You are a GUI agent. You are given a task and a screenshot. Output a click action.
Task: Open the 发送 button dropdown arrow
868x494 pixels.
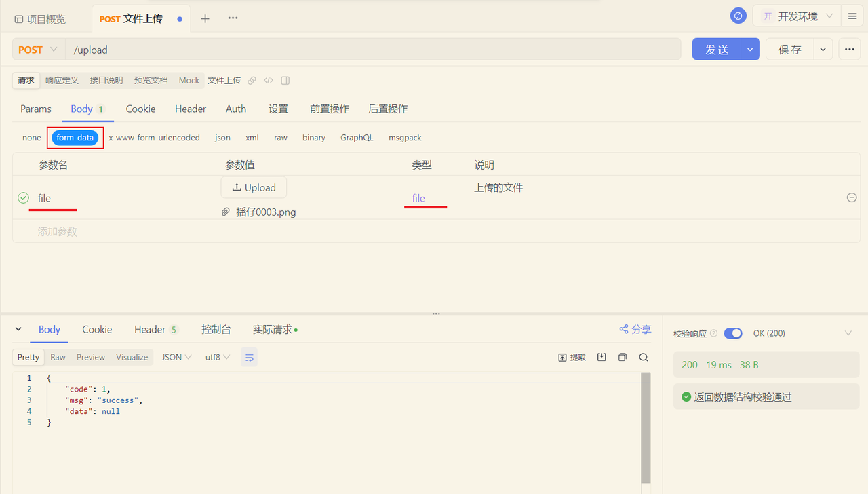750,49
